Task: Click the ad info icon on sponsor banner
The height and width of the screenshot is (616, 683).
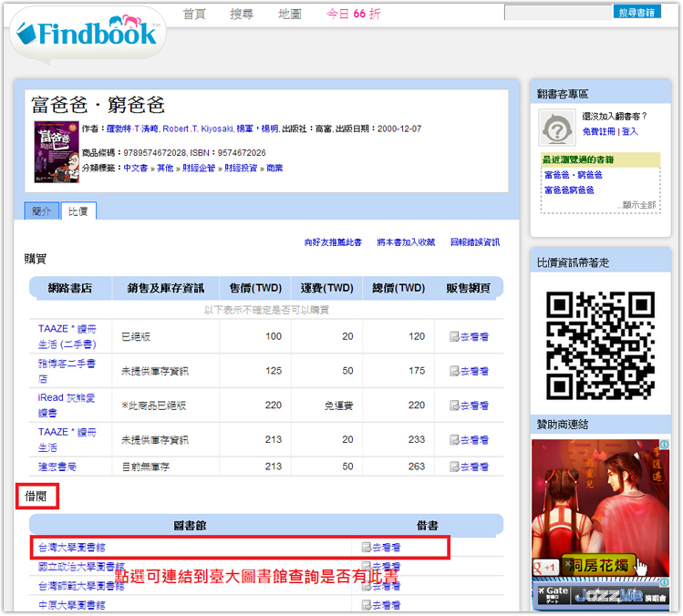Action: coord(664,445)
